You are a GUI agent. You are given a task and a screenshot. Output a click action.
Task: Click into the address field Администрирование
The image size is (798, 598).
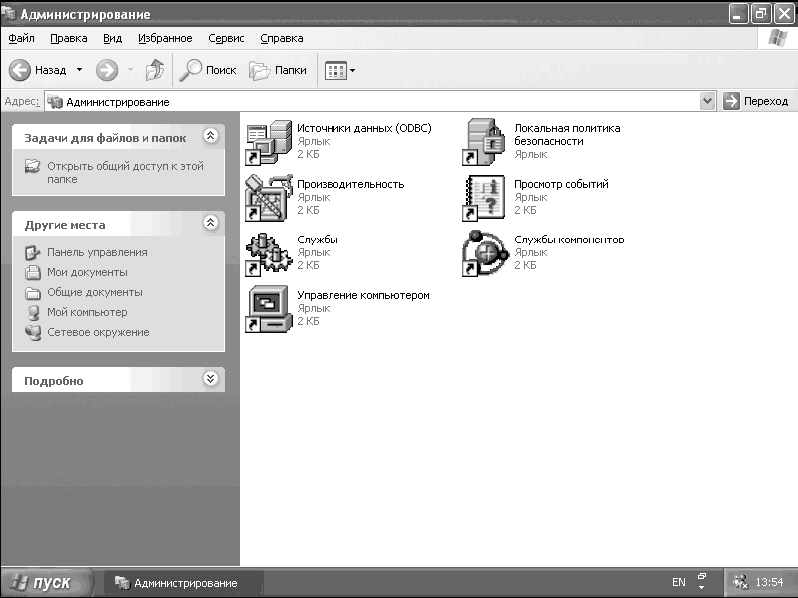click(372, 102)
